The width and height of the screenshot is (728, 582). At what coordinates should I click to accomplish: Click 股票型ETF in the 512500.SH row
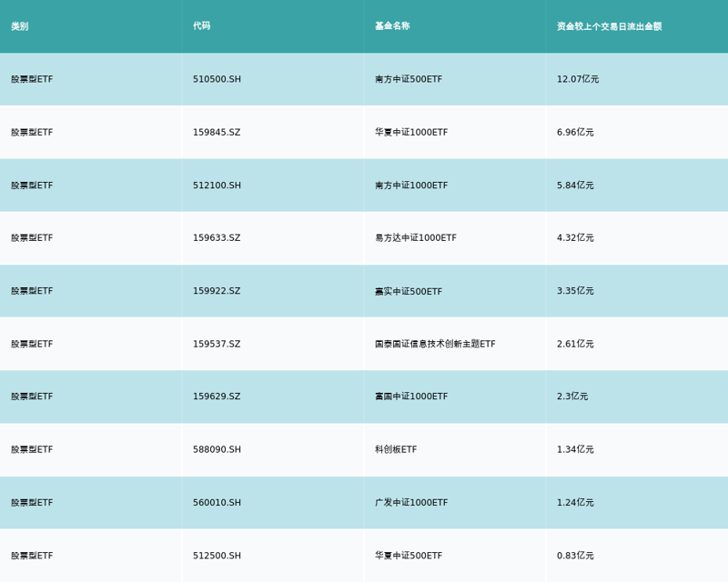click(32, 556)
